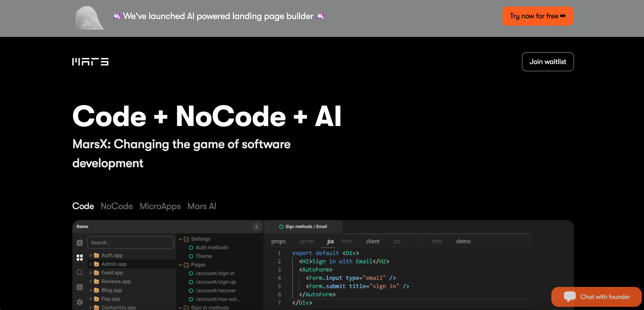644x310 pixels.
Task: Open the demo editor tab
Action: tap(463, 241)
